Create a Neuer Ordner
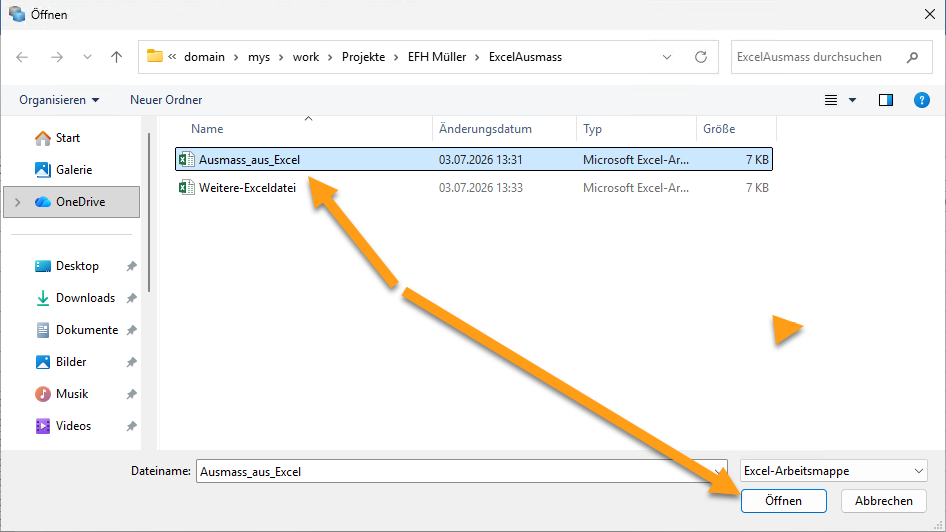This screenshot has width=946, height=532. point(166,100)
